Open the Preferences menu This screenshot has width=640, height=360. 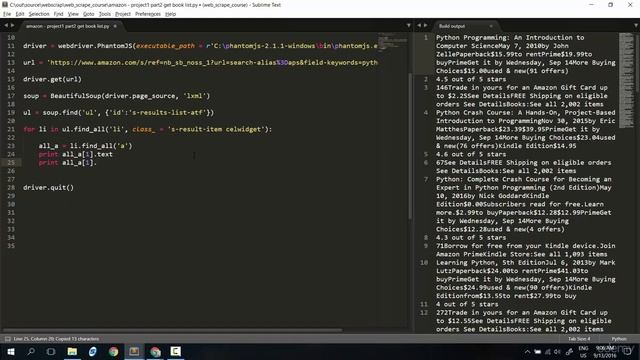point(148,14)
